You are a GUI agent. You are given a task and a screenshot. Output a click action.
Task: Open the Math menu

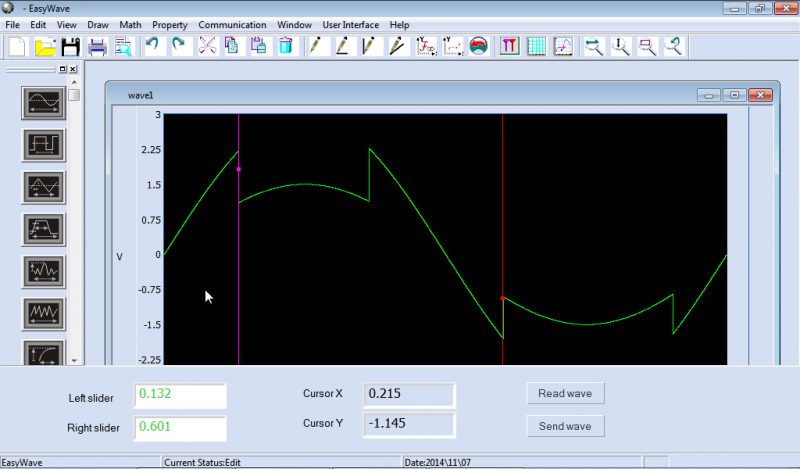[x=130, y=24]
